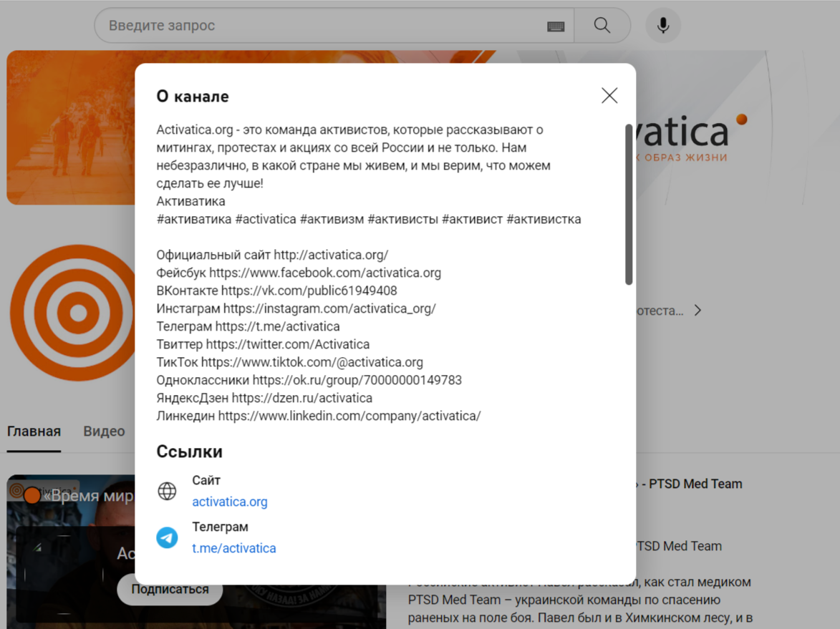Switch to the Видео tab

click(104, 431)
